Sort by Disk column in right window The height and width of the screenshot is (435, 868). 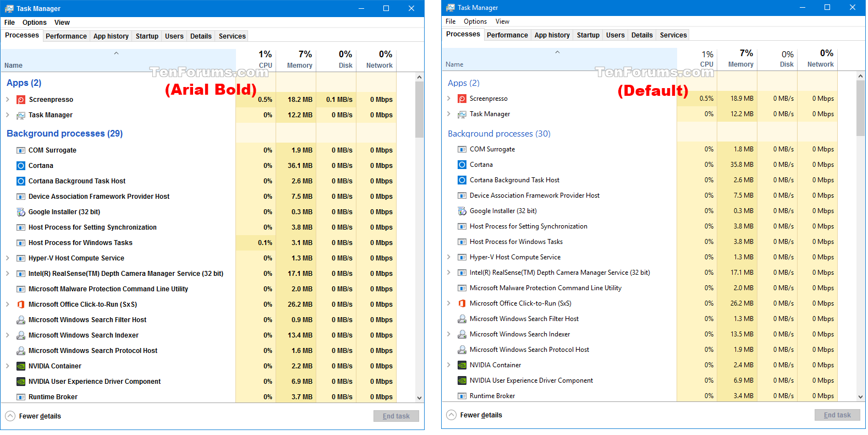pyautogui.click(x=777, y=59)
